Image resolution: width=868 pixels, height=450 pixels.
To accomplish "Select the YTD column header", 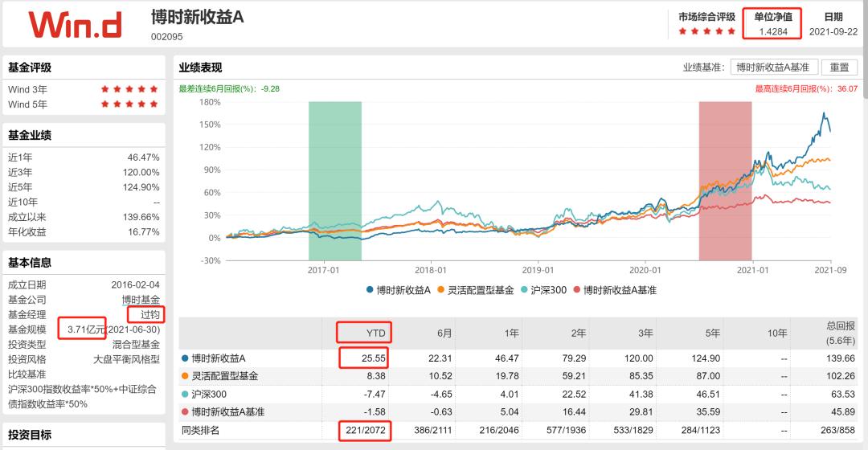I will click(375, 333).
